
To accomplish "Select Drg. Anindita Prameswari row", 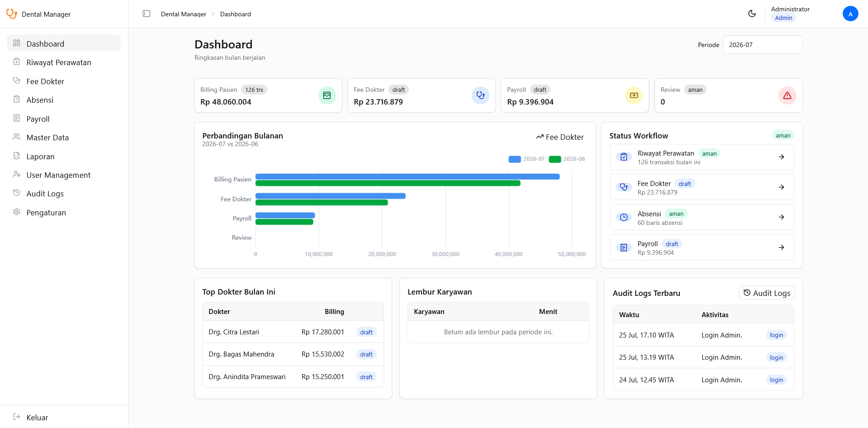I will point(293,376).
